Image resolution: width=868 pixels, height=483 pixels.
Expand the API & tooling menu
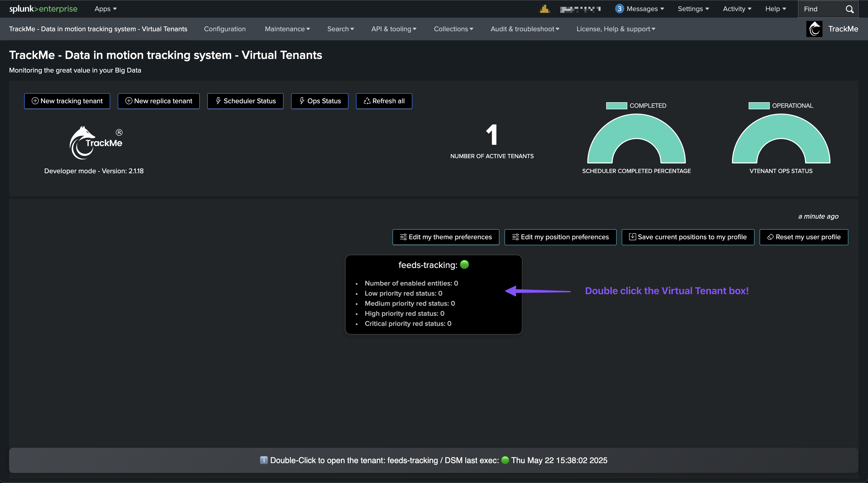tap(393, 29)
